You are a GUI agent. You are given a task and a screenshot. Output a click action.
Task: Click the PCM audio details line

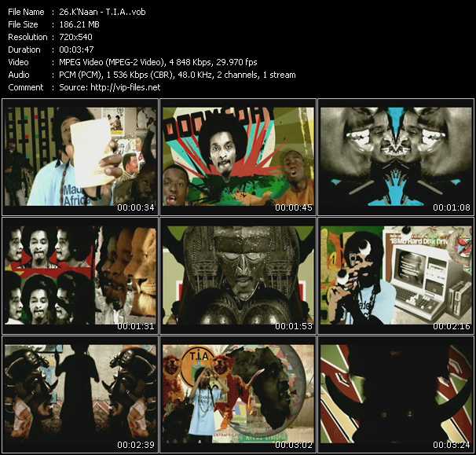(x=178, y=75)
